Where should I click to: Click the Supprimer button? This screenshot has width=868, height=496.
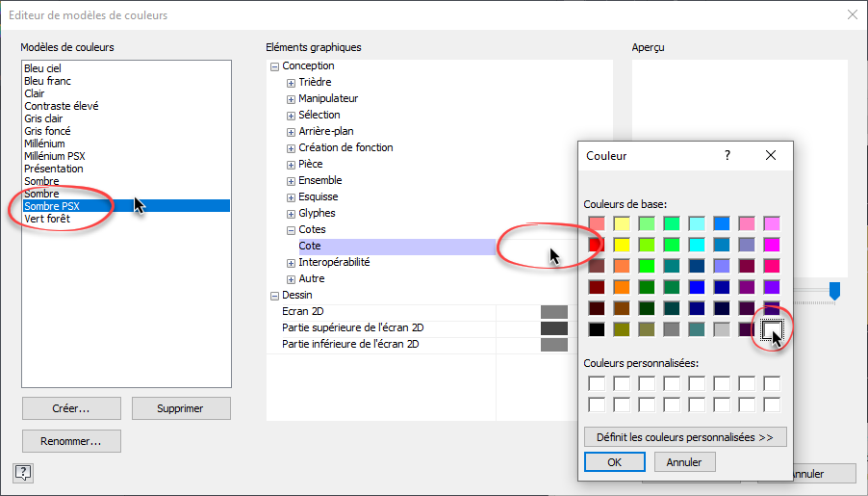point(180,408)
